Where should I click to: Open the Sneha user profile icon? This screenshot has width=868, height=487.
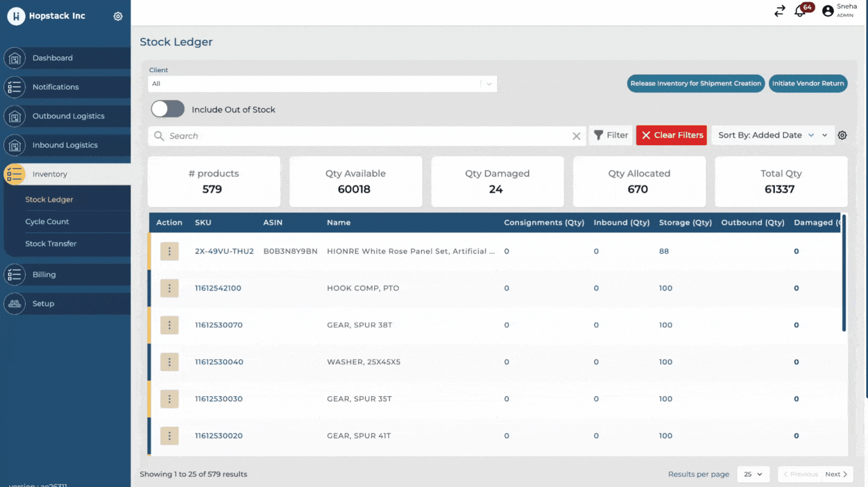828,11
